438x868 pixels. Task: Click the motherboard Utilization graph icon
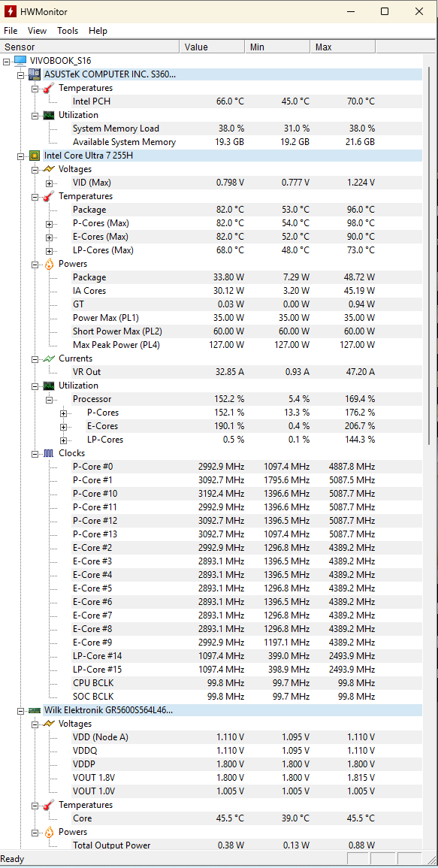tap(50, 115)
